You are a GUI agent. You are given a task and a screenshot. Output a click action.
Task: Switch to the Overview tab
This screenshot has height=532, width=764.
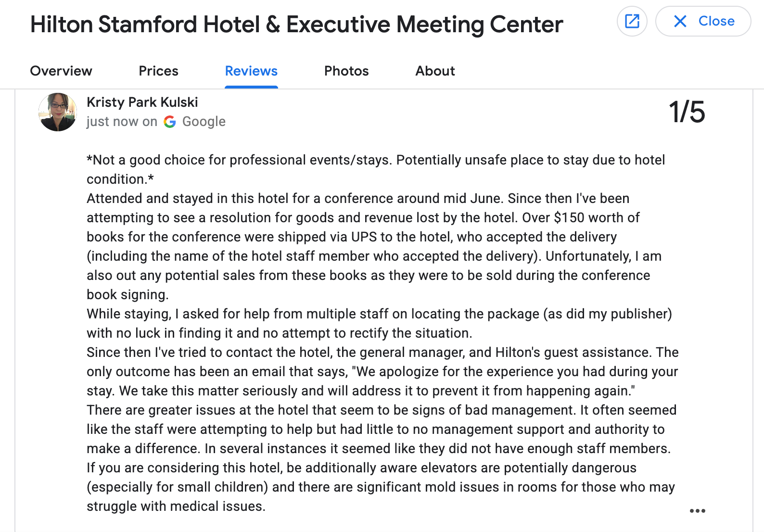coord(61,71)
